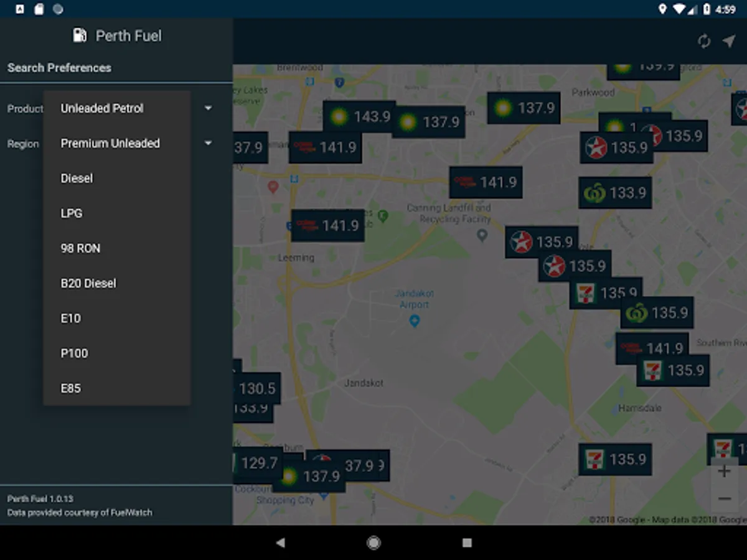Select 98 RON fuel option
The image size is (747, 560).
[x=117, y=248]
